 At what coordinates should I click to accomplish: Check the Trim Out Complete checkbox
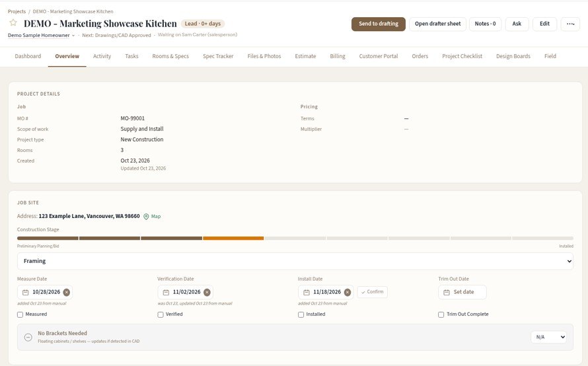click(441, 314)
